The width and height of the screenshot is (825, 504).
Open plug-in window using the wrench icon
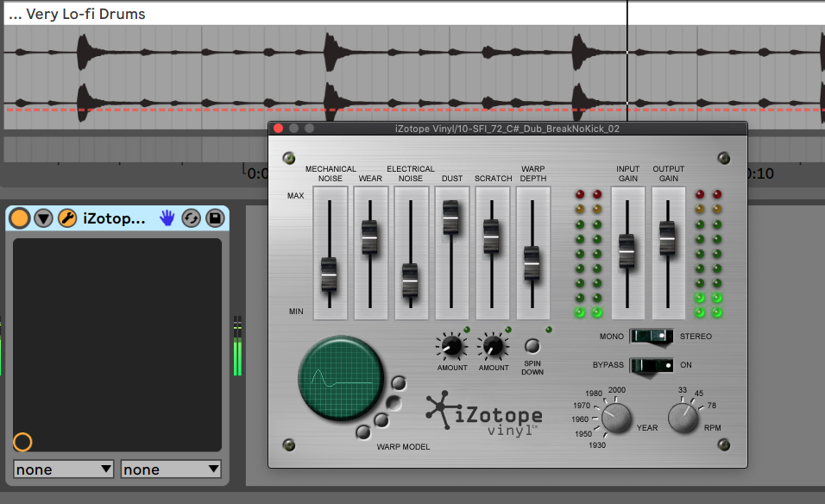[x=67, y=217]
